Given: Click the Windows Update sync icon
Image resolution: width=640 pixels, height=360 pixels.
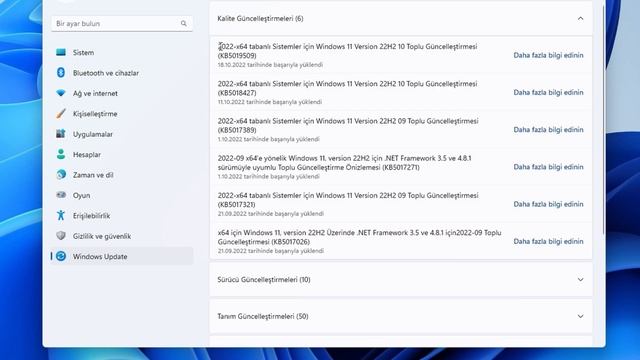Looking at the screenshot, I should coord(61,256).
